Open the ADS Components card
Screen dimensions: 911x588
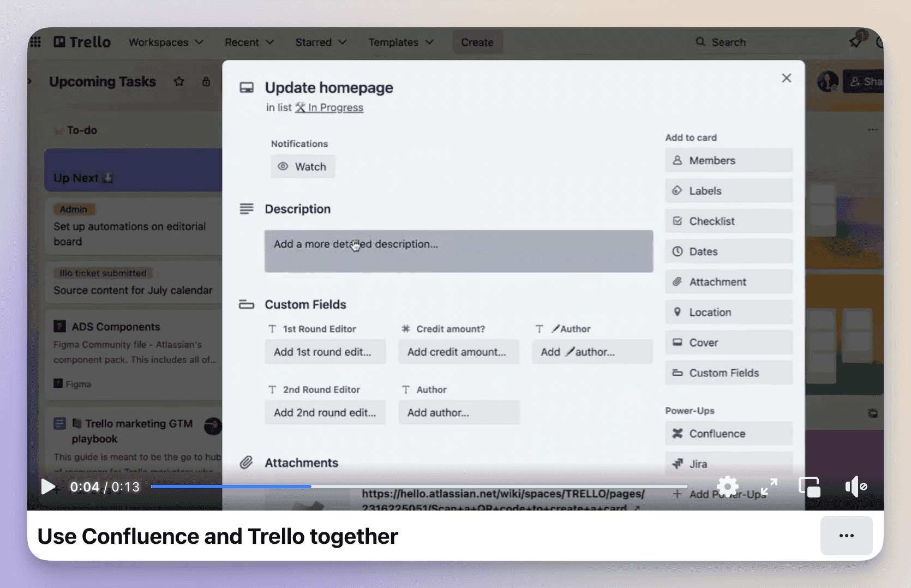[x=134, y=355]
